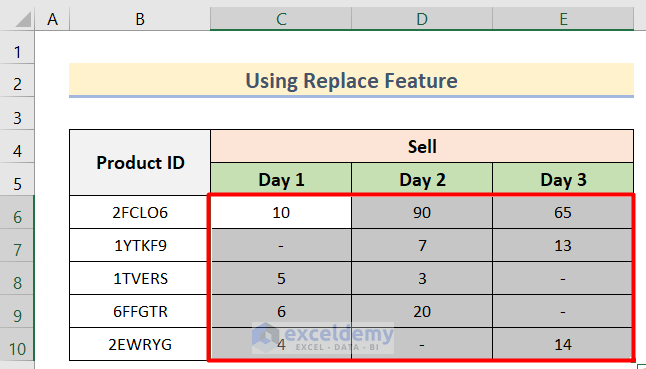Select row 3 header
The width and height of the screenshot is (646, 369).
coord(17,114)
